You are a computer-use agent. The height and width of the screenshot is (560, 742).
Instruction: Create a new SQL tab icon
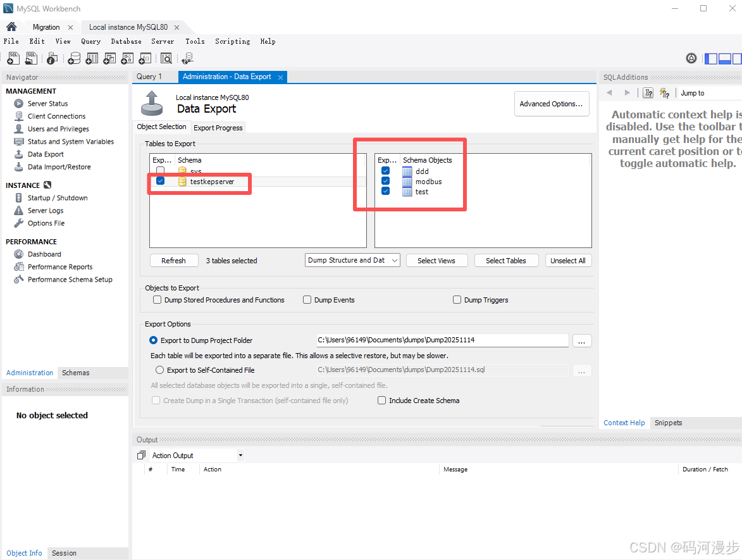[x=13, y=58]
